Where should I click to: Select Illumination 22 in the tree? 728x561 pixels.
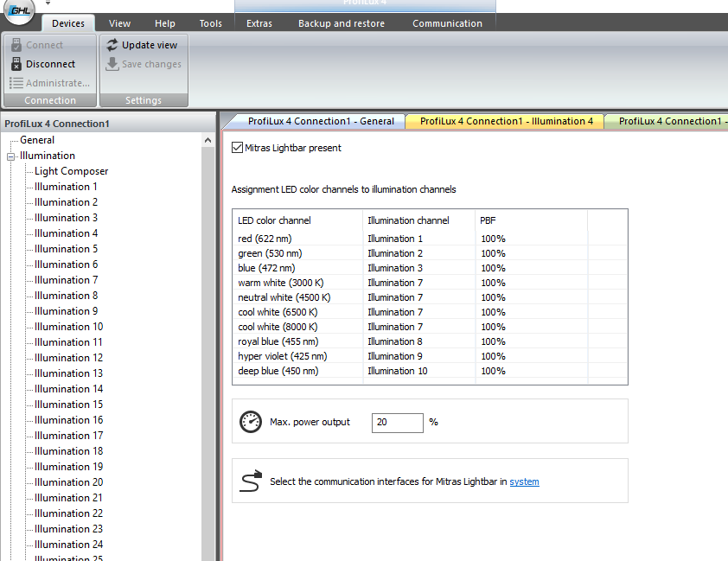click(68, 513)
